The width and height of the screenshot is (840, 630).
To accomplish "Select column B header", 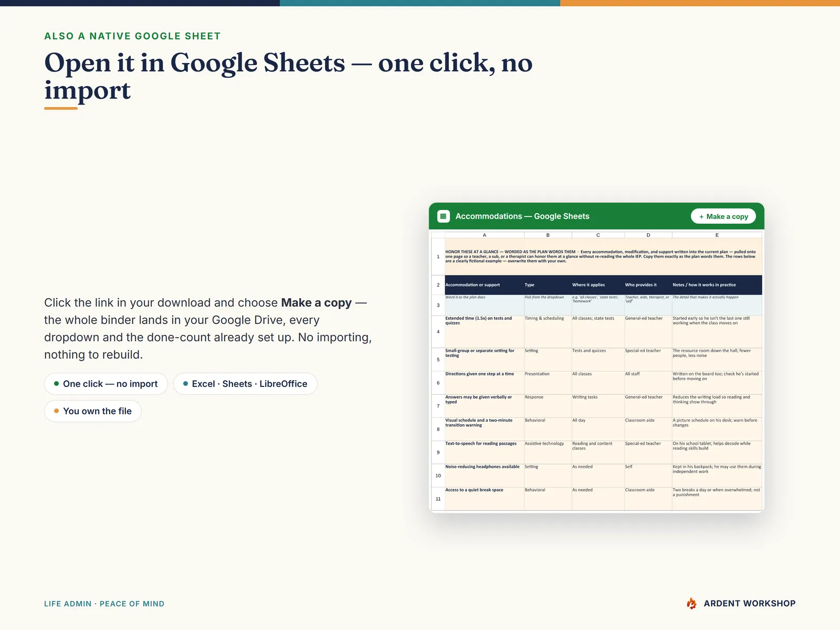I will [548, 235].
